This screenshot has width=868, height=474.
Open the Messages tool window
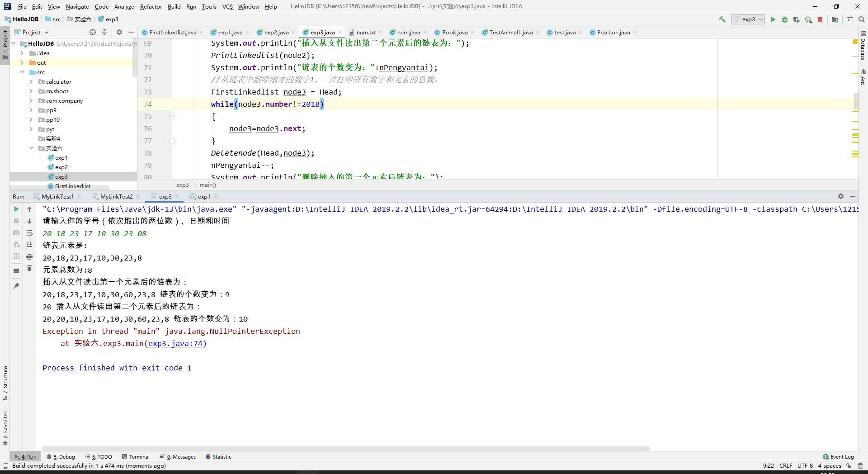click(178, 456)
